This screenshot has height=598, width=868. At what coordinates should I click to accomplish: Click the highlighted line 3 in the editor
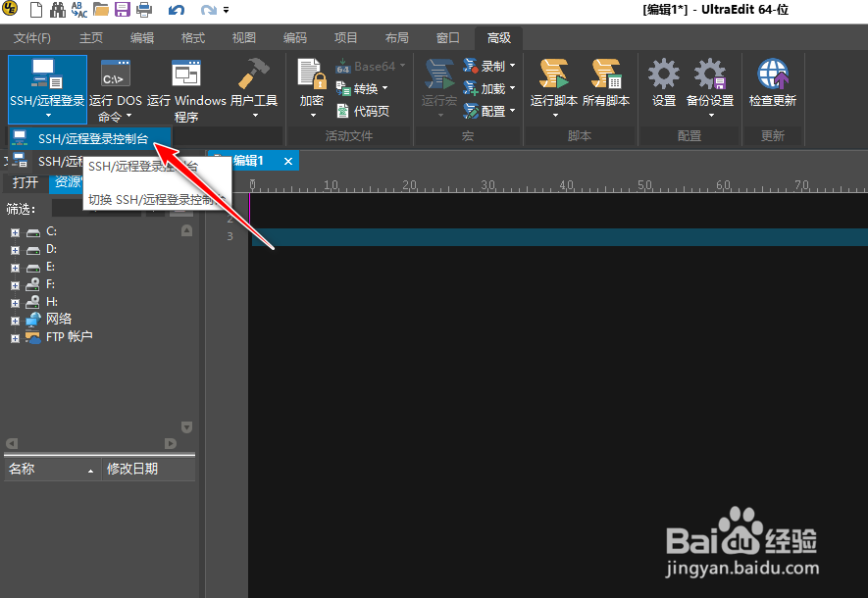[x=560, y=237]
